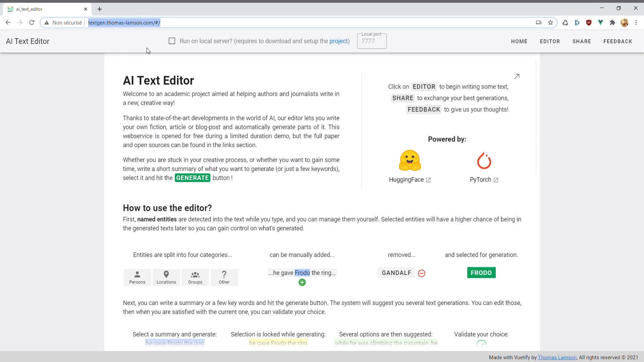
Task: Open the EDITOR tab in the top navigation
Action: 550,41
